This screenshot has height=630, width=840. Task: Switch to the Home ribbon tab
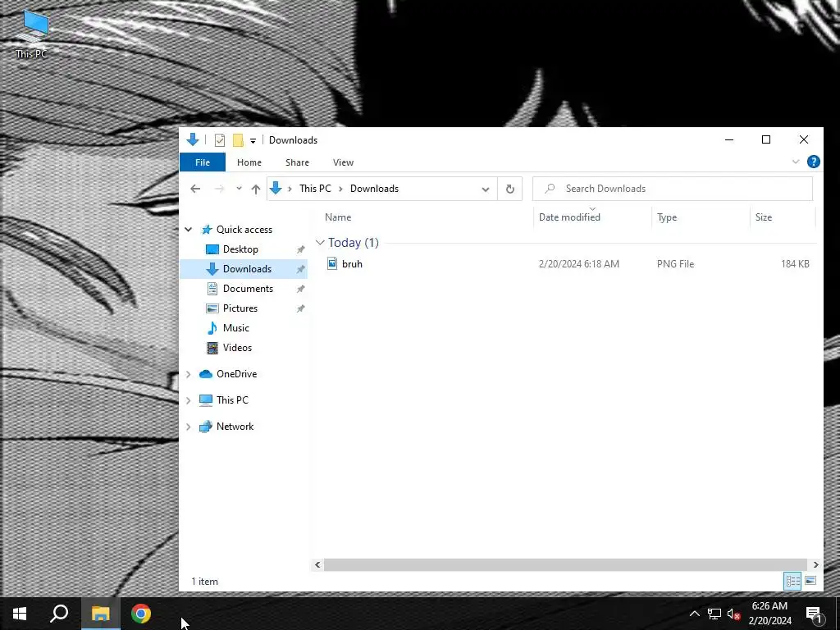[x=249, y=162]
